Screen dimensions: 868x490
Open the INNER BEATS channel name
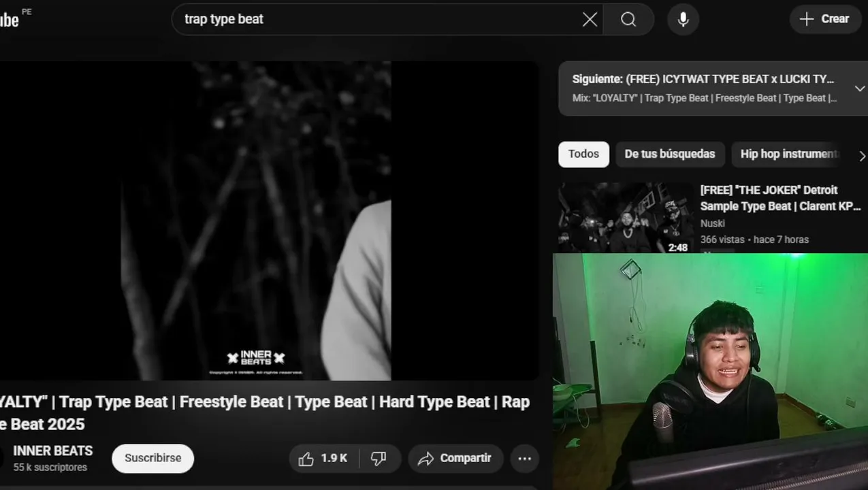point(53,451)
